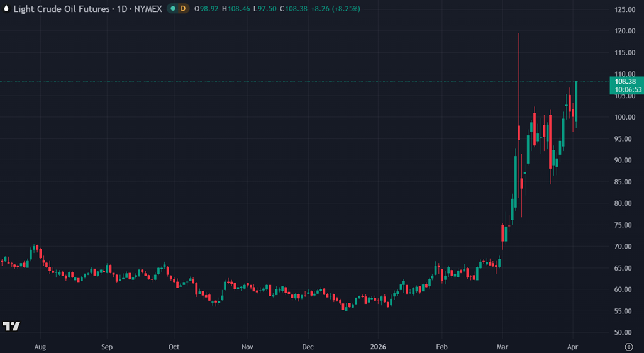Screen dimensions: 644x353
Task: Click the green 108.38 current price label
Action: point(626,81)
